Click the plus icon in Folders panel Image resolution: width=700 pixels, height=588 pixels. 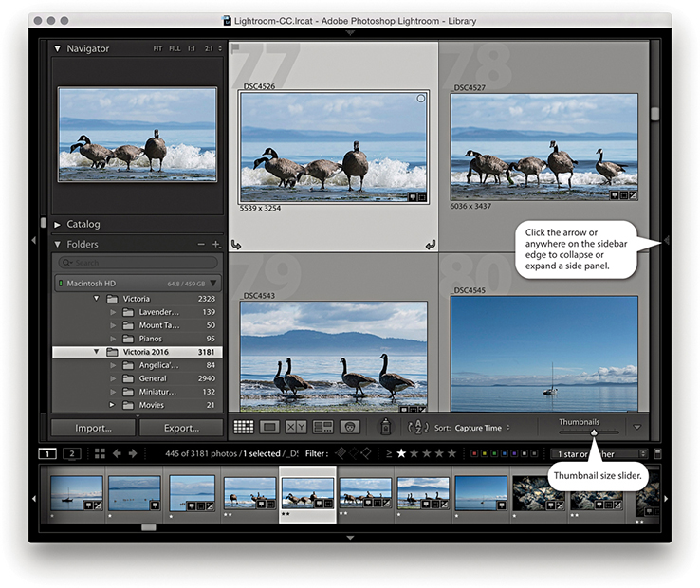click(216, 245)
